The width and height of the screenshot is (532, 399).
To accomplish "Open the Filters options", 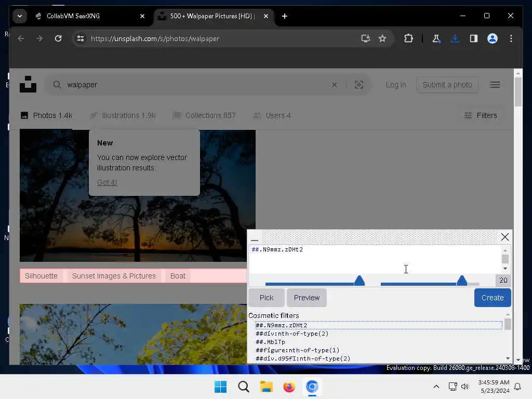I will click(x=481, y=115).
